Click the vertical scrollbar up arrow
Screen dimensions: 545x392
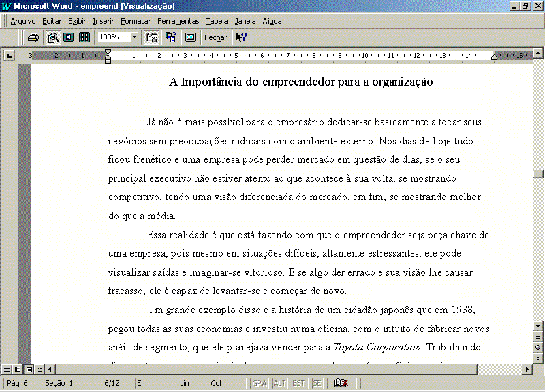[538, 53]
